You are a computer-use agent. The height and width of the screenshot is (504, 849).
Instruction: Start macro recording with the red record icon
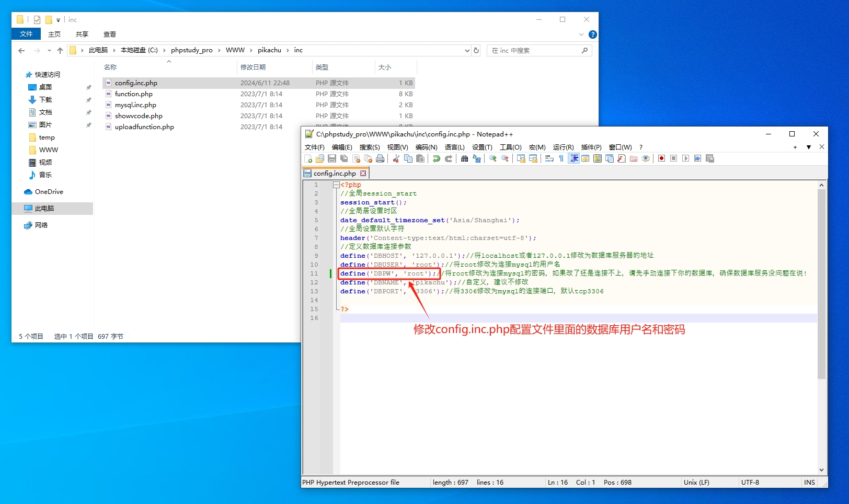point(661,158)
